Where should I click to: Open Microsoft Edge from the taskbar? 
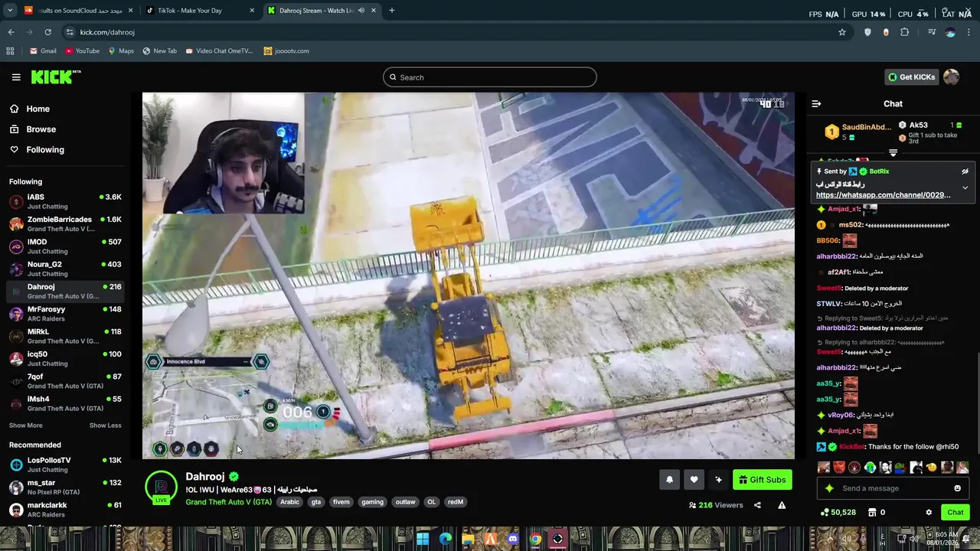point(446,539)
